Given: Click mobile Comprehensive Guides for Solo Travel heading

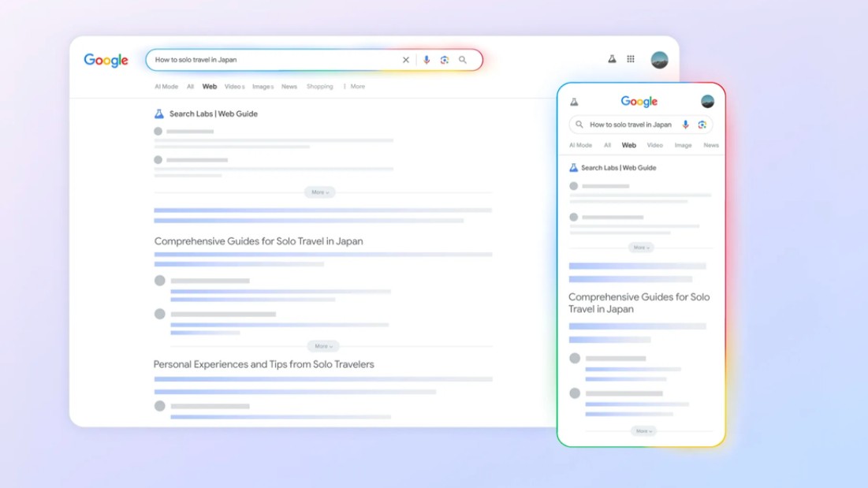Looking at the screenshot, I should (x=639, y=303).
